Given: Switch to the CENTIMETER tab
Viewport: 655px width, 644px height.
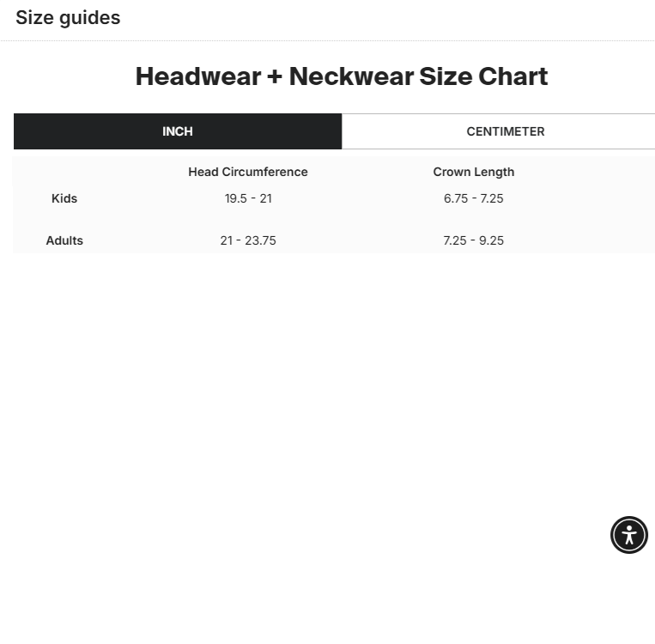Looking at the screenshot, I should [x=506, y=131].
